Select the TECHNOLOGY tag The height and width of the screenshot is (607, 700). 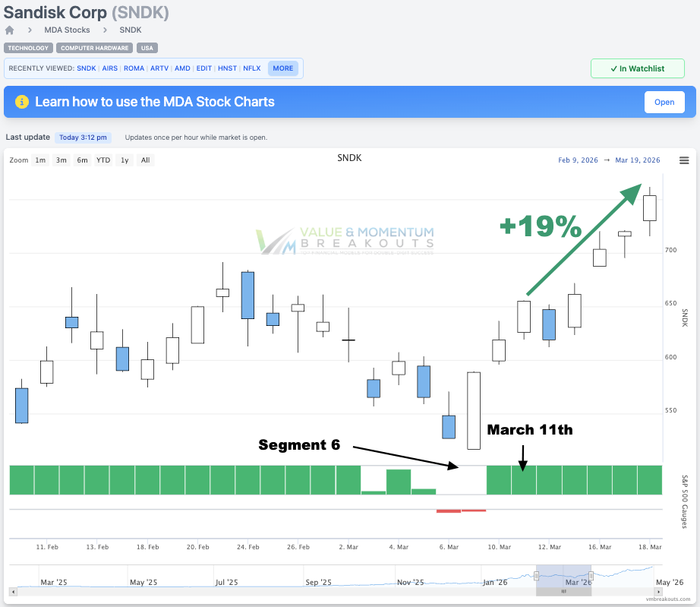[28, 48]
